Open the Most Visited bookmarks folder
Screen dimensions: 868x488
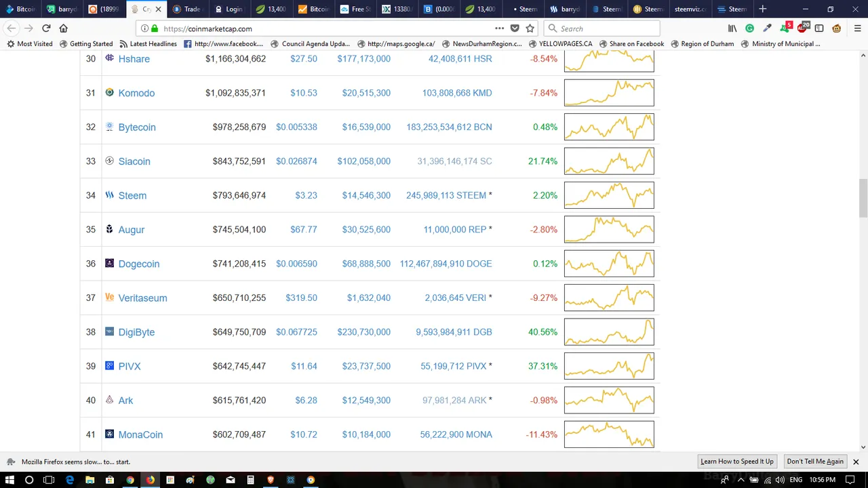pos(30,43)
